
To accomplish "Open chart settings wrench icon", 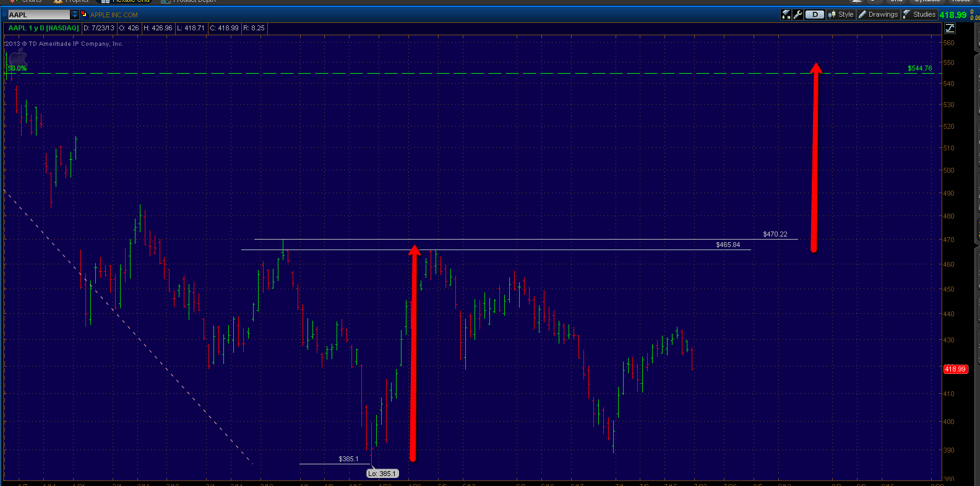I will pyautogui.click(x=797, y=14).
